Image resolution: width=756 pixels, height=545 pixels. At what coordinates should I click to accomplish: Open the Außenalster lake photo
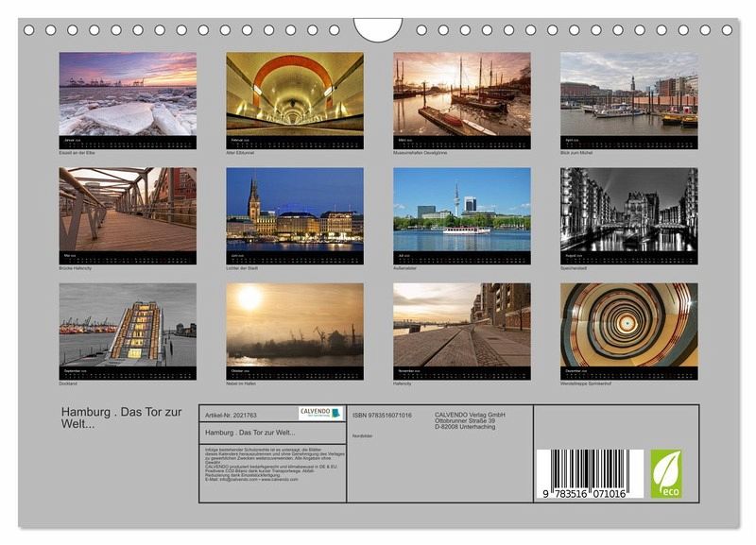tap(462, 210)
